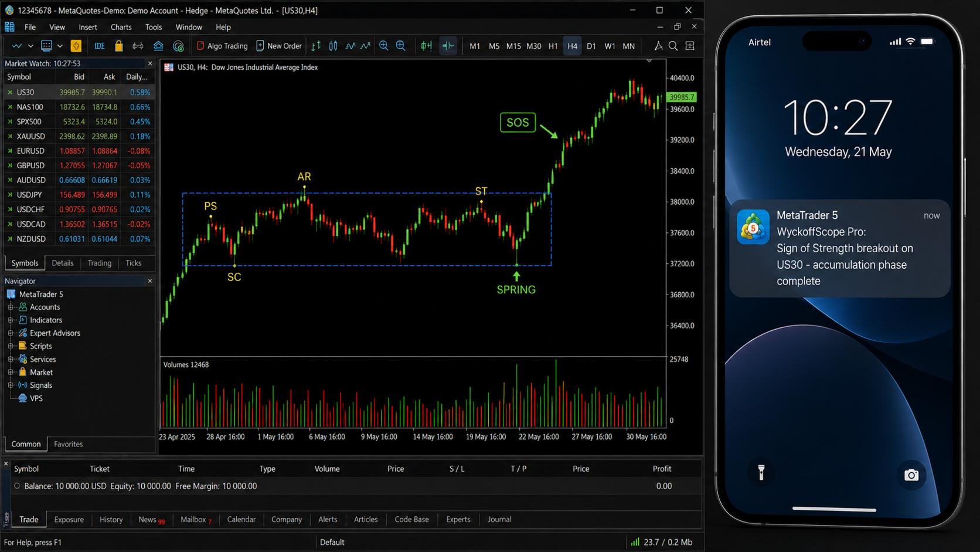The image size is (980, 552).
Task: Select the XAUUSD row in Market Watch
Action: [x=79, y=136]
